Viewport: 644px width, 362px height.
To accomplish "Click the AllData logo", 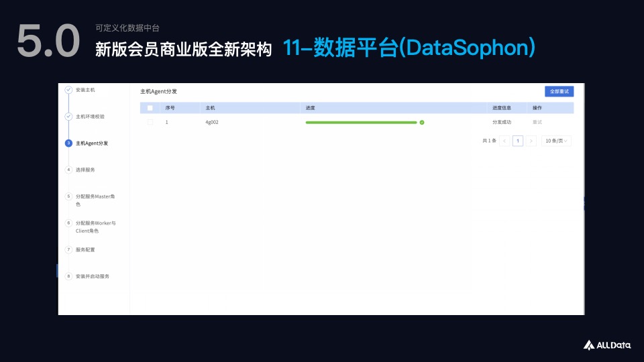I will 608,345.
